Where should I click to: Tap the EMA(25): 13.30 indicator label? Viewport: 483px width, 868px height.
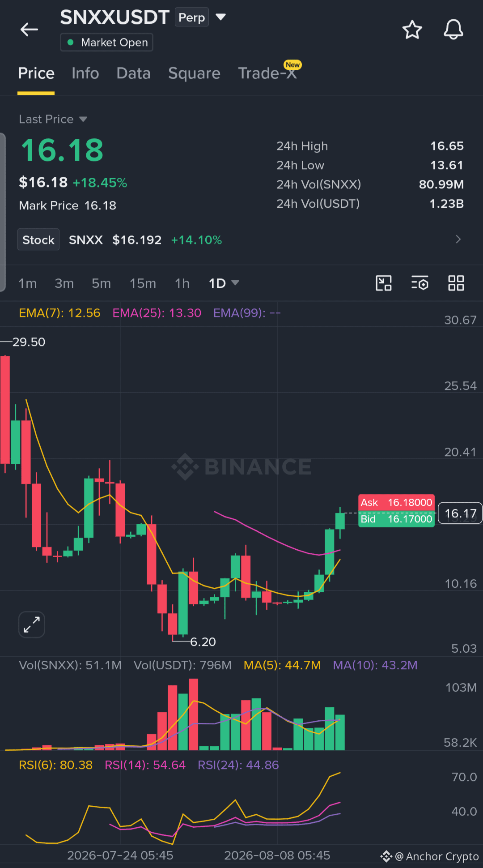tap(157, 313)
